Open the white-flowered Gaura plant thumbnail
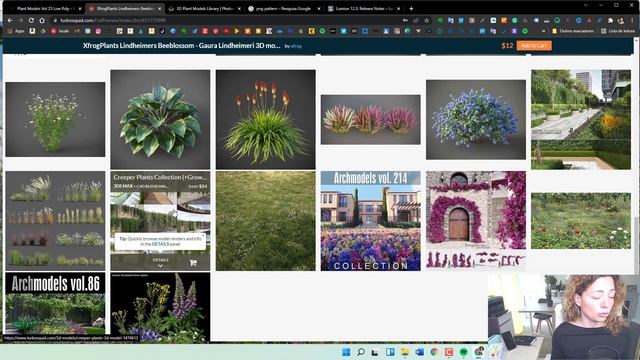640x360 pixels. (x=55, y=119)
